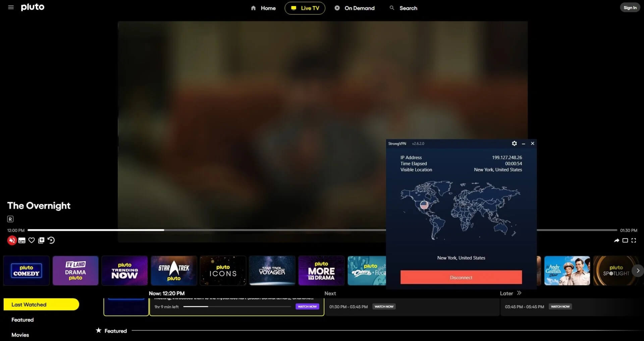644x341 pixels.
Task: Toggle closed captions in the player
Action: tap(22, 241)
